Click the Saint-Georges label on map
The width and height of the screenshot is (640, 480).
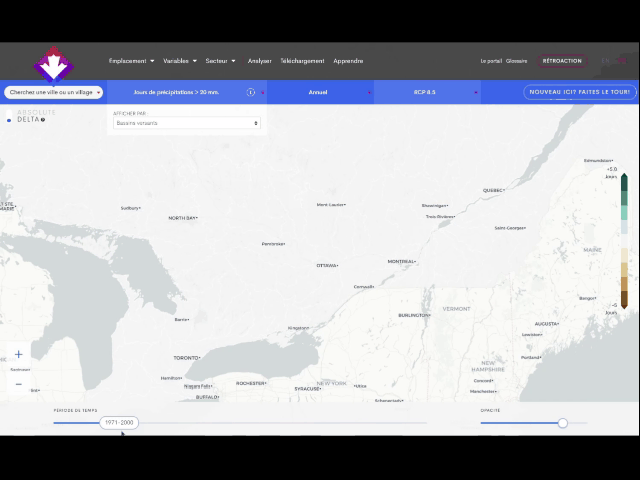pyautogui.click(x=510, y=228)
